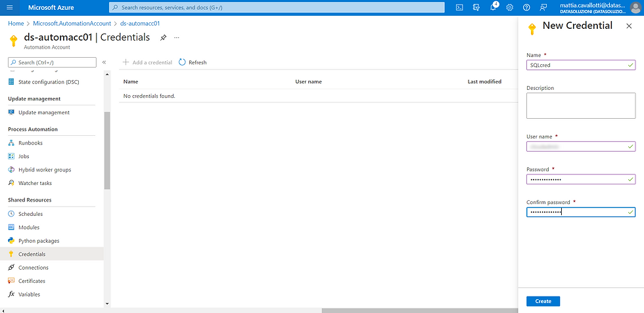Viewport: 644px width, 313px height.
Task: Sort by User name column header
Action: click(x=308, y=81)
